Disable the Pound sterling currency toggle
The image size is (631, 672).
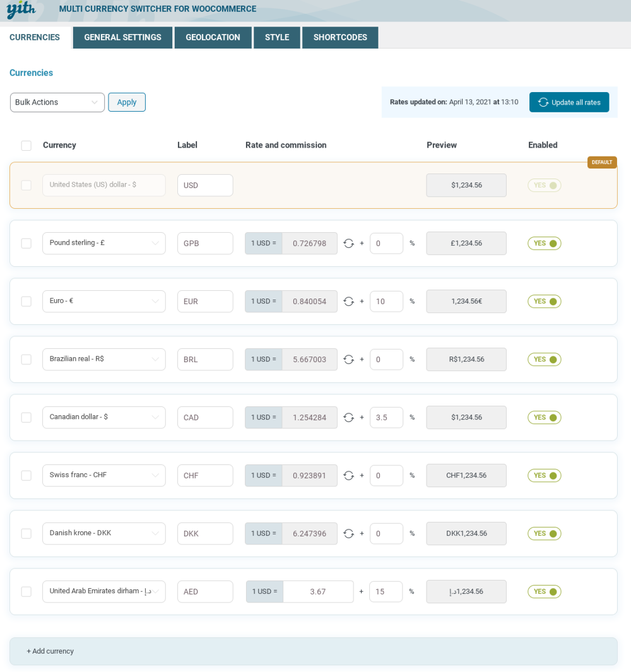[x=544, y=244]
